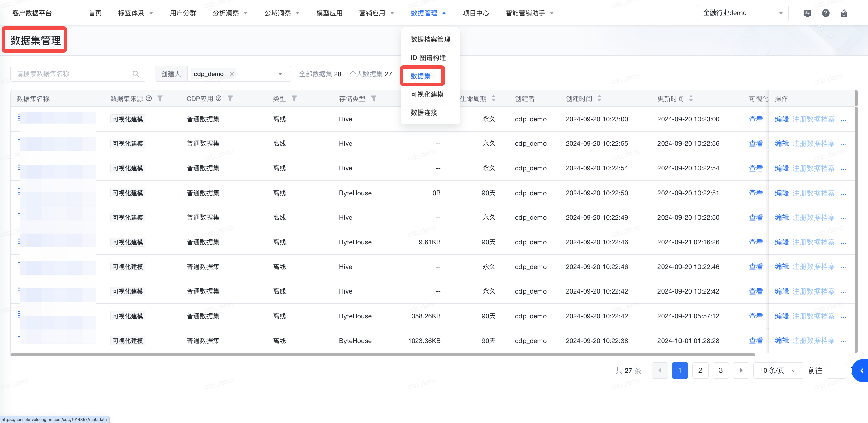Viewport: 868px width, 423px height.
Task: Click 全部数据集 28 count
Action: (320, 74)
